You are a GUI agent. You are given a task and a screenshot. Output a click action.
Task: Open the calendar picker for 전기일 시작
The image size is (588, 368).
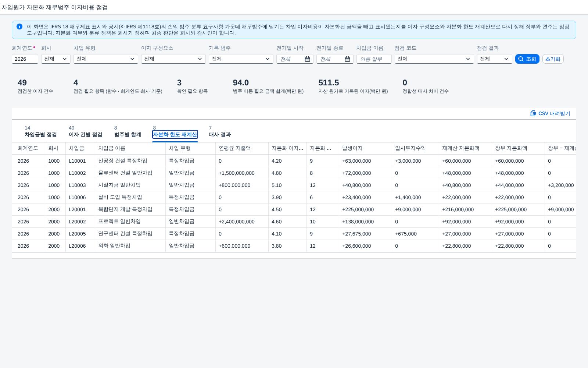coord(307,59)
